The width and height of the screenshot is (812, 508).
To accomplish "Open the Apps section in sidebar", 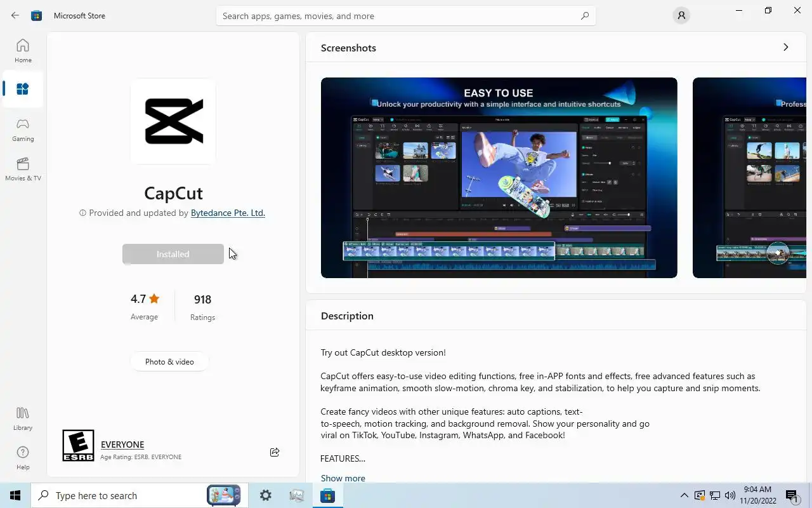I will pyautogui.click(x=23, y=90).
